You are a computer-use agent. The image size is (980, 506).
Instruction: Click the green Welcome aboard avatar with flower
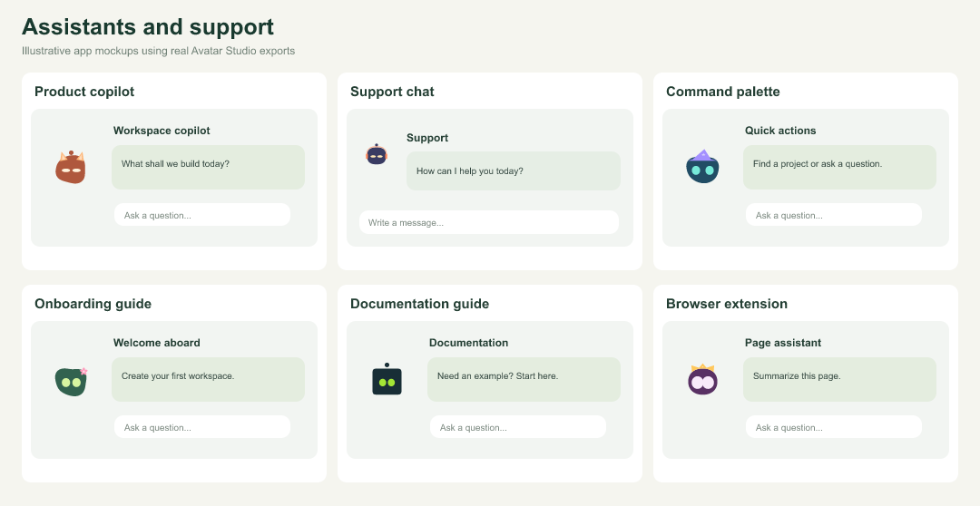point(72,381)
